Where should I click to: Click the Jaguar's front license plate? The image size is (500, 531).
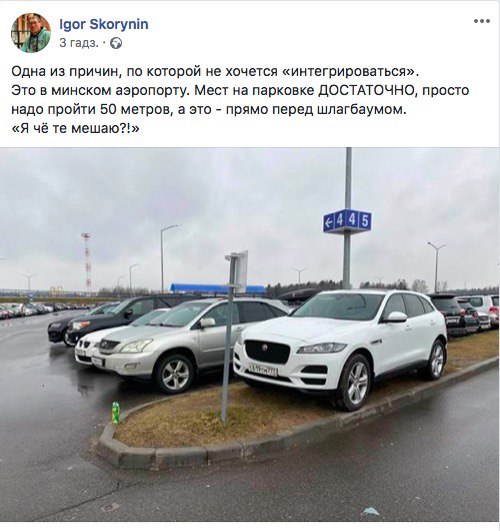(x=263, y=370)
